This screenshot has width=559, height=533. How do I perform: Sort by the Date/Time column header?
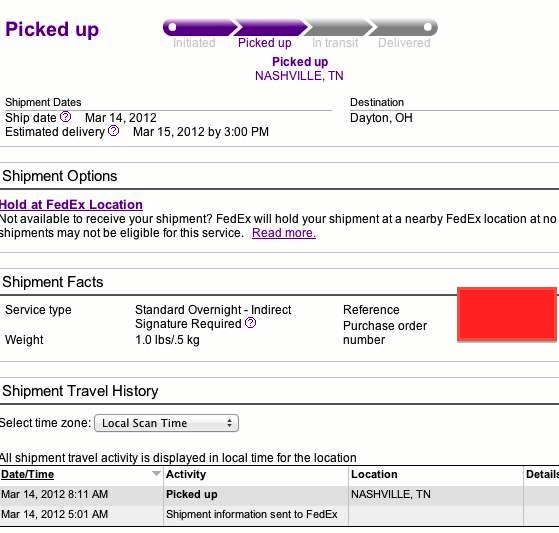[27, 474]
